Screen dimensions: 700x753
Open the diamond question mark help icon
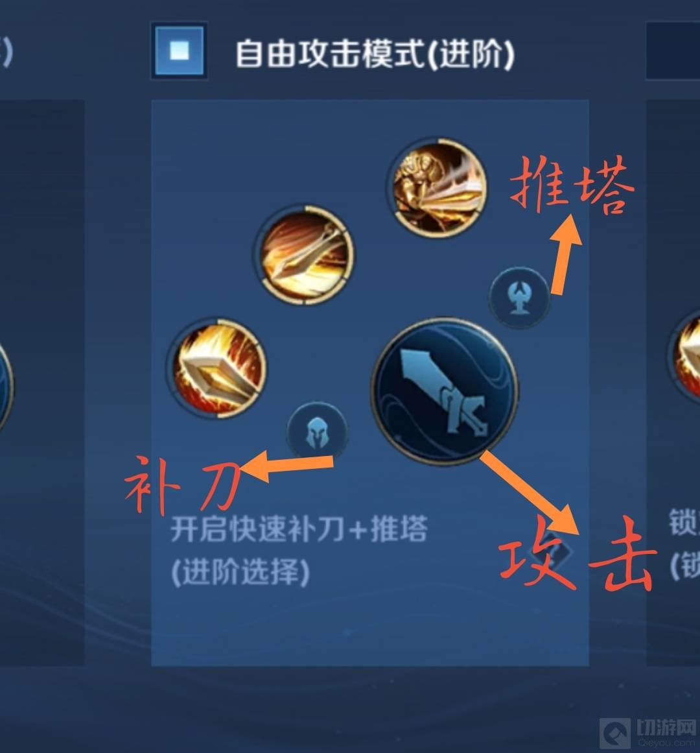tap(552, 551)
